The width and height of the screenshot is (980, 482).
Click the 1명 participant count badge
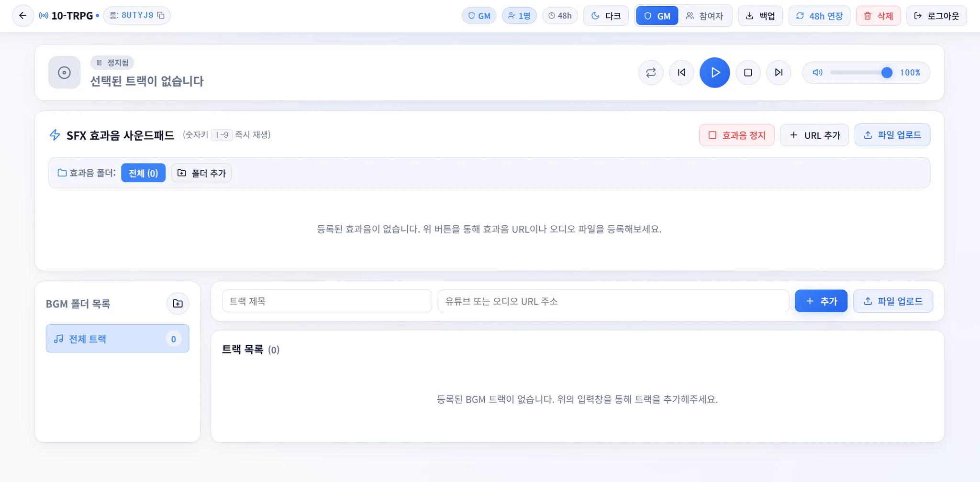pos(519,16)
